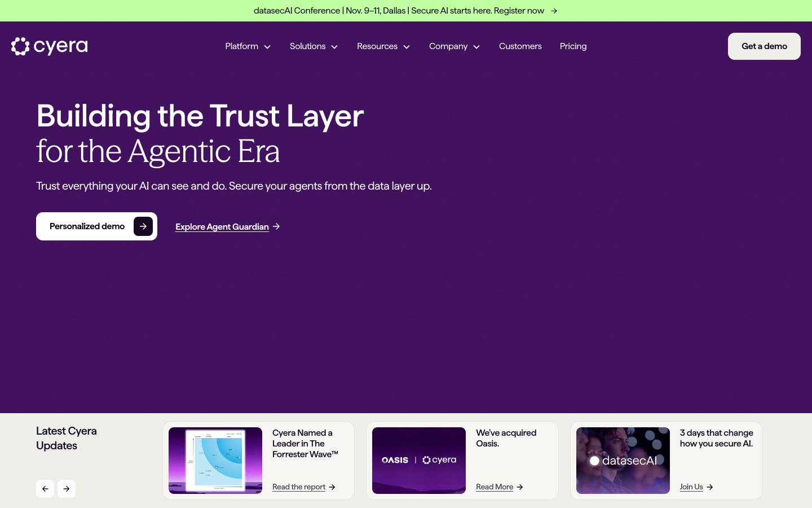The width and height of the screenshot is (812, 508).
Task: Request a Personalized demo
Action: pos(96,226)
